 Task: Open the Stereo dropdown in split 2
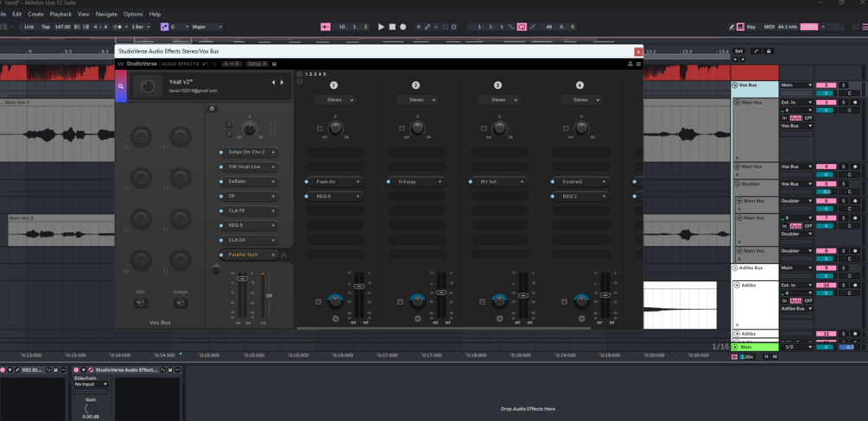[x=416, y=100]
